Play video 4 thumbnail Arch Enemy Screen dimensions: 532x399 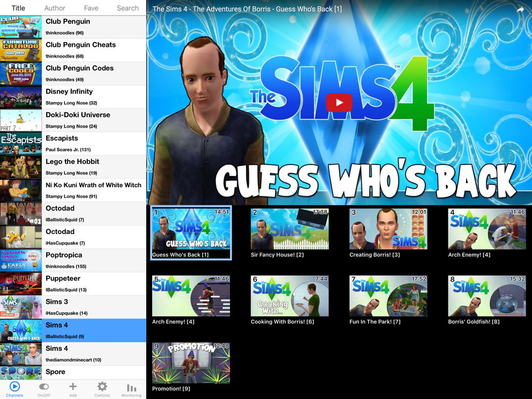point(487,229)
